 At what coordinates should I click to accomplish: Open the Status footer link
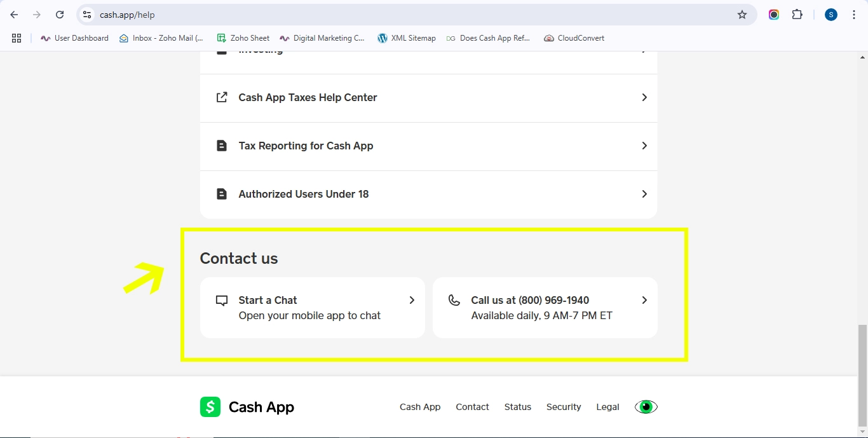click(x=518, y=407)
